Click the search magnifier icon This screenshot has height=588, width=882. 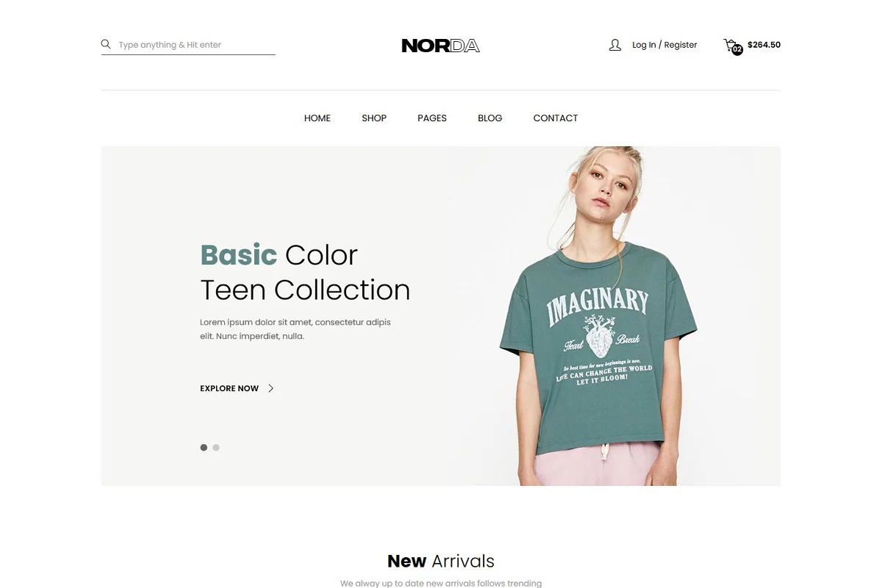pos(106,44)
